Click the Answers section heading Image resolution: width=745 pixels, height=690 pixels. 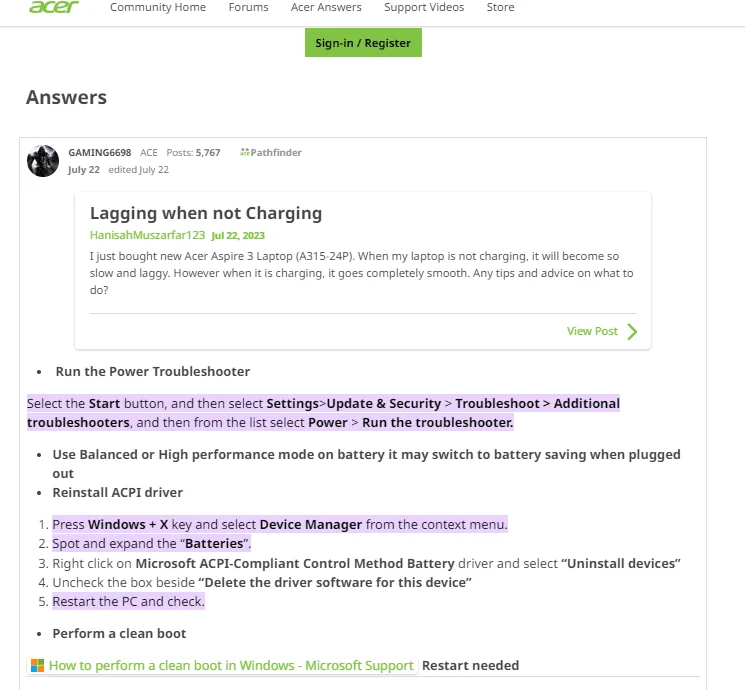pos(67,97)
